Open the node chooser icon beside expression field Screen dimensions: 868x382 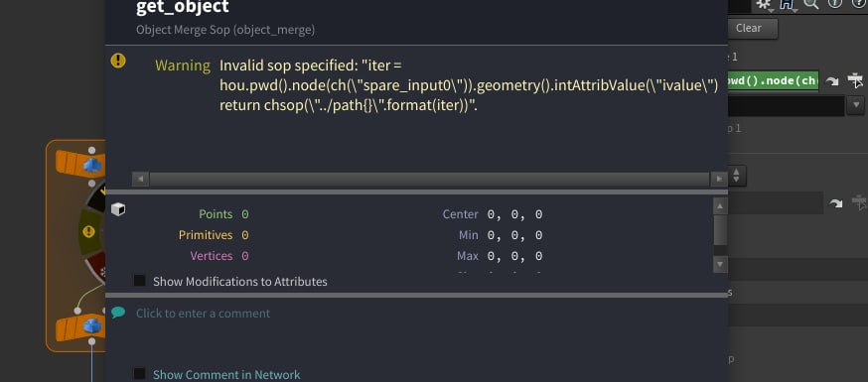point(855,80)
